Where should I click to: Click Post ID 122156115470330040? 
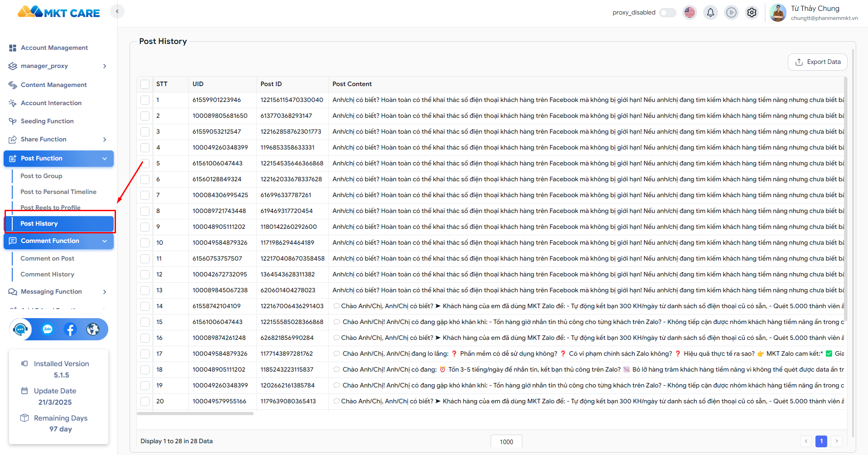point(292,100)
